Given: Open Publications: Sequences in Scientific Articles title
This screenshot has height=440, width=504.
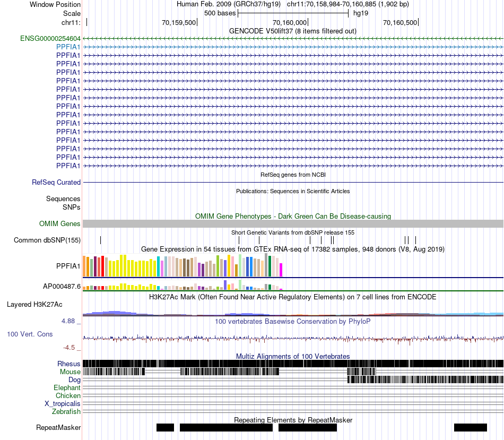Looking at the screenshot, I should pos(293,191).
